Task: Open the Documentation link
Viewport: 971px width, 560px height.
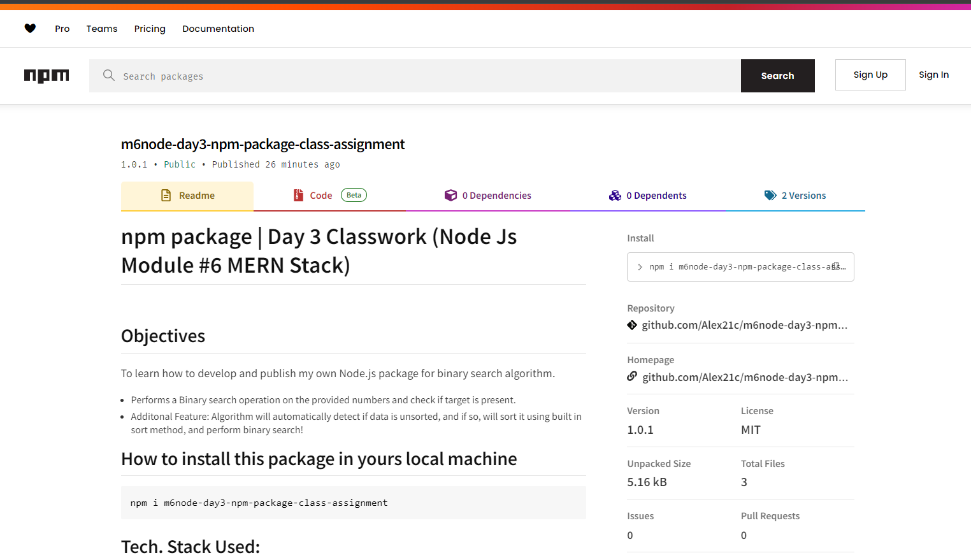Action: tap(218, 29)
